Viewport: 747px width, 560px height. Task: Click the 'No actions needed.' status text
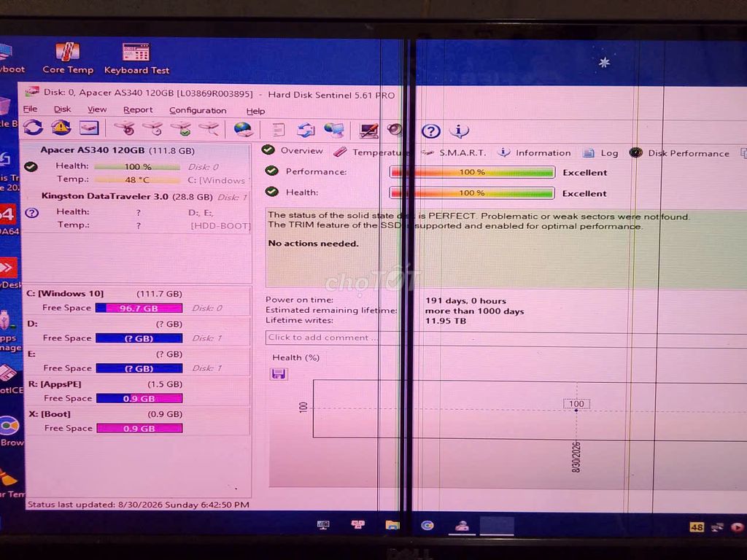pos(313,244)
